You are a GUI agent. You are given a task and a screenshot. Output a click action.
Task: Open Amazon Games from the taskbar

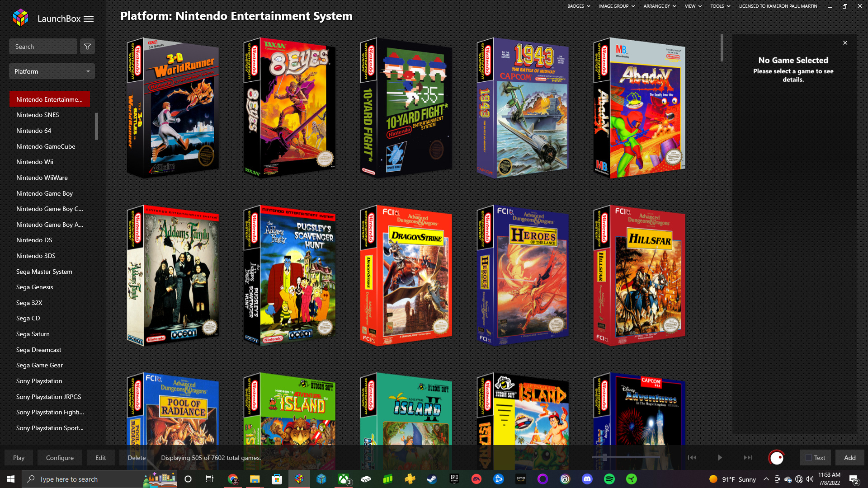pos(521,479)
